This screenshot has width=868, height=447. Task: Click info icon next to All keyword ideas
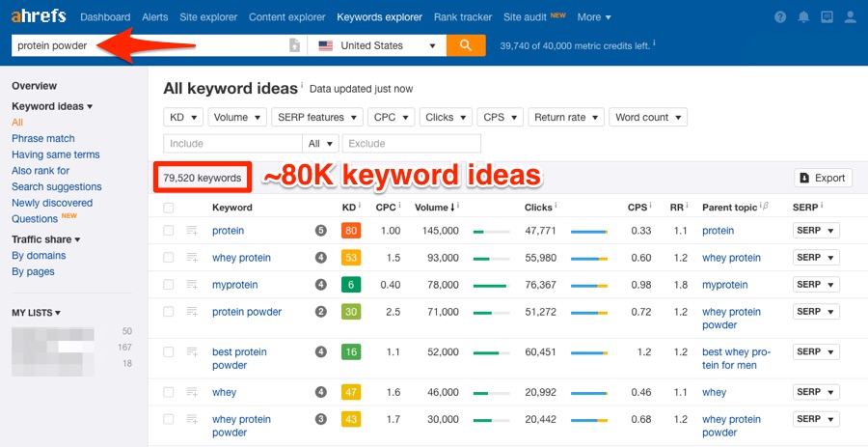302,86
